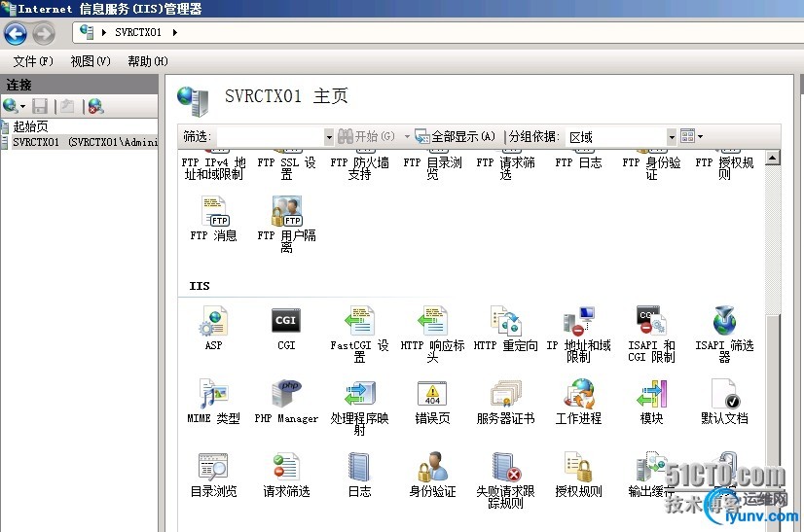Open the 帮助(H) menu
The width and height of the screenshot is (804, 532).
tap(148, 61)
